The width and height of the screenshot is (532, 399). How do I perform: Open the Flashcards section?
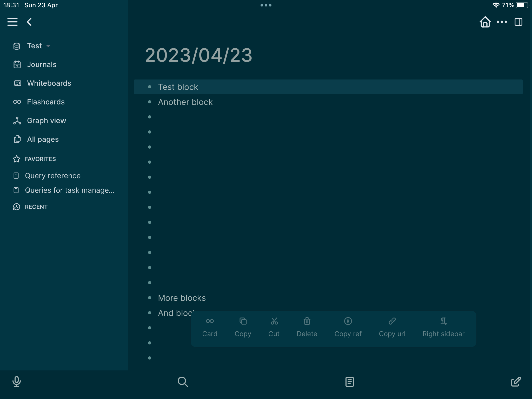tap(46, 102)
